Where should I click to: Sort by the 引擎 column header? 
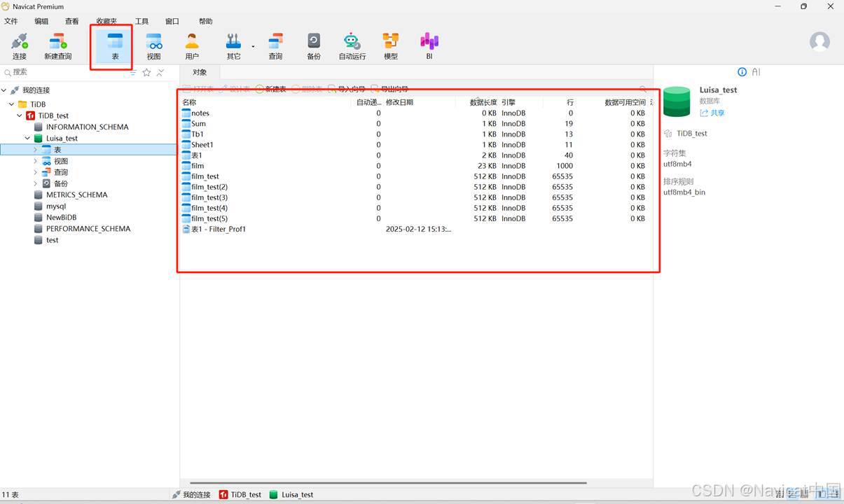(522, 102)
